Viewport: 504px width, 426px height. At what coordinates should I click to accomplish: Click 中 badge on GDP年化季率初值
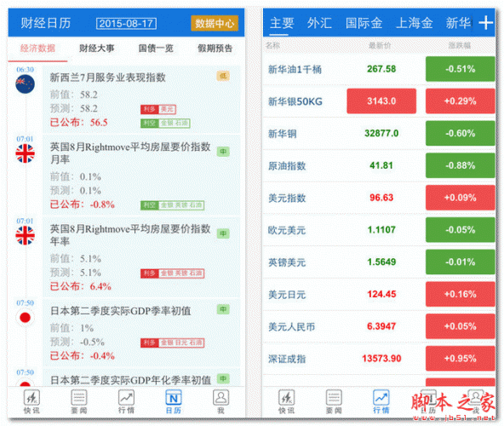223,378
